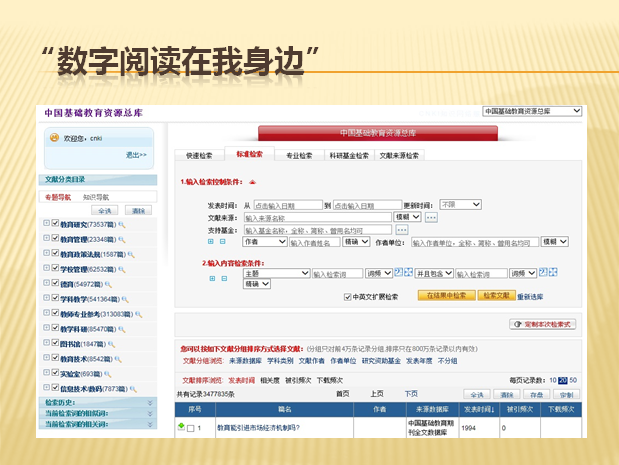
Task: Click the magnifier icon next to 教育研究
Action: point(122,225)
